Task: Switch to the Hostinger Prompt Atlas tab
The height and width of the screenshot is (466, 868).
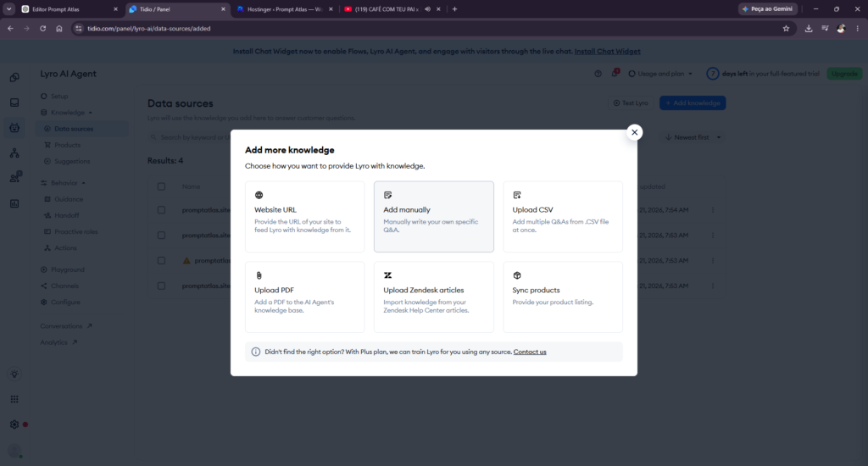Action: point(285,9)
